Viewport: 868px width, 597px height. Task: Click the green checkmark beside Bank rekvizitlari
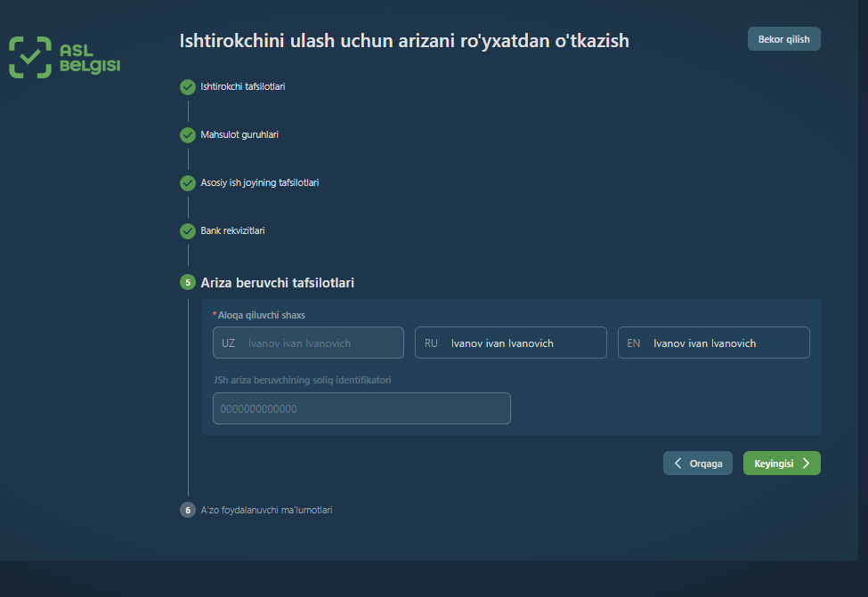188,230
